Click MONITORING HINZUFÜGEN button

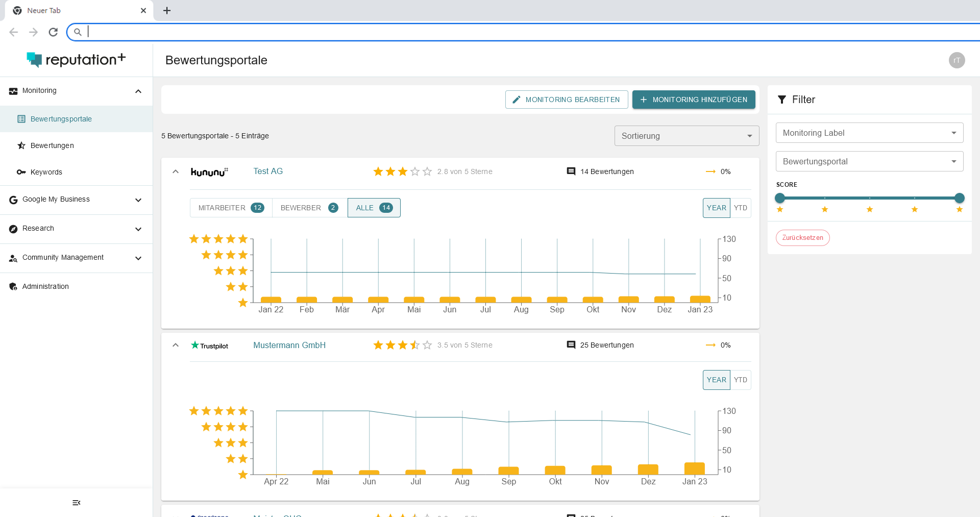(693, 100)
